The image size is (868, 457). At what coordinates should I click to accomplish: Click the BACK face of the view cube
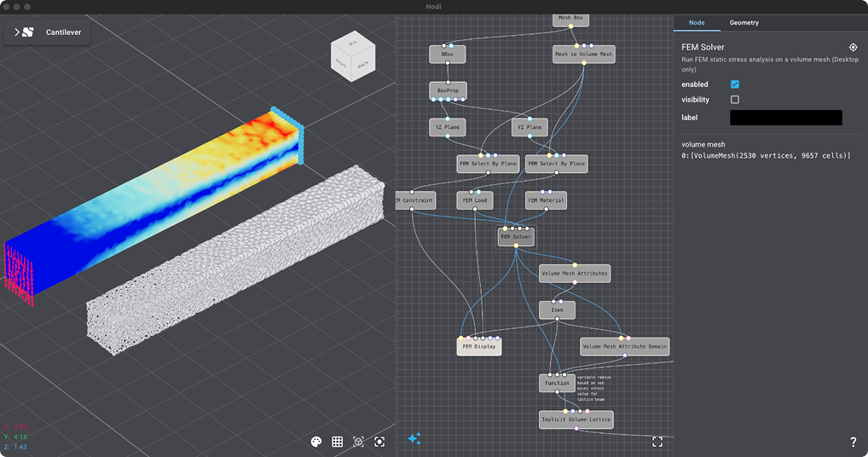click(363, 64)
